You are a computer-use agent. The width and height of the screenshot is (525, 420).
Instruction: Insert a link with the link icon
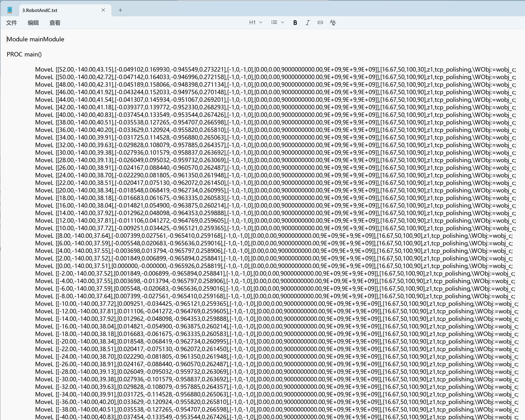tap(320, 23)
